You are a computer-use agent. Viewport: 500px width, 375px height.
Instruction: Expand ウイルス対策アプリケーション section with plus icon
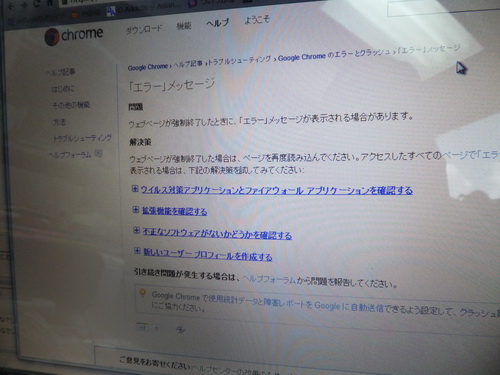[x=135, y=189]
